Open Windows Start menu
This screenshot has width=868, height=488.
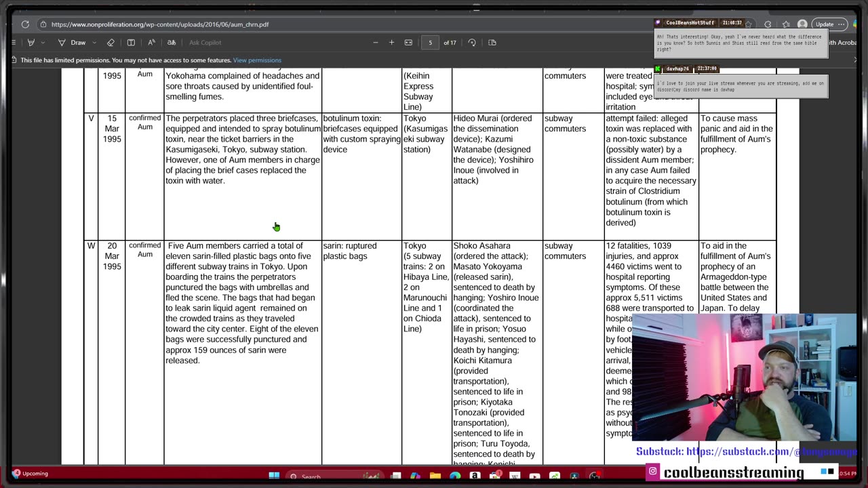point(274,476)
